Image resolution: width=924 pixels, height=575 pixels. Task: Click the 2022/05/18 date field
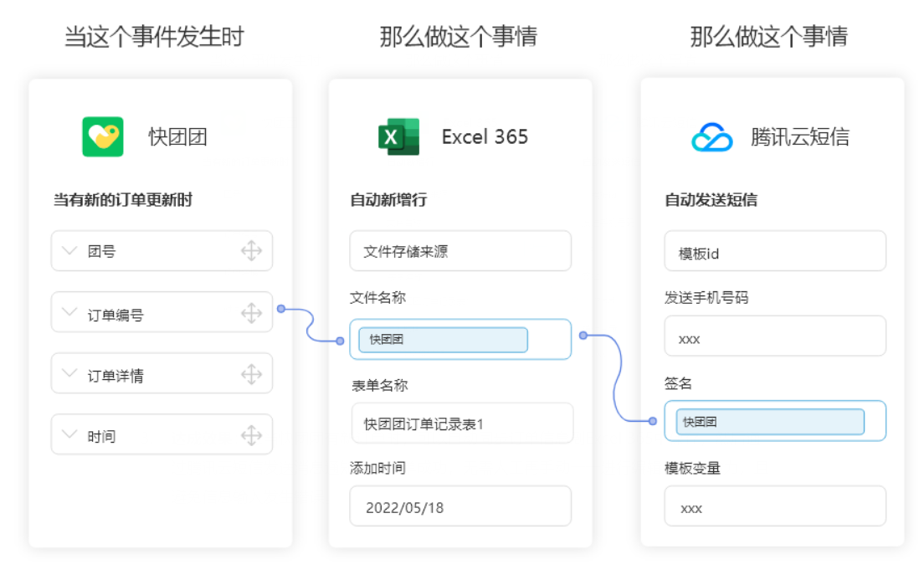pyautogui.click(x=460, y=506)
